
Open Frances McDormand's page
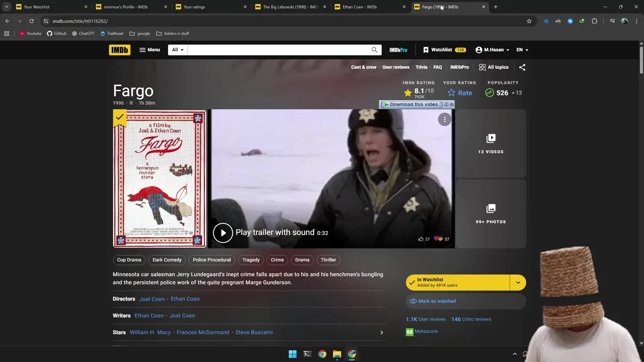point(203,332)
